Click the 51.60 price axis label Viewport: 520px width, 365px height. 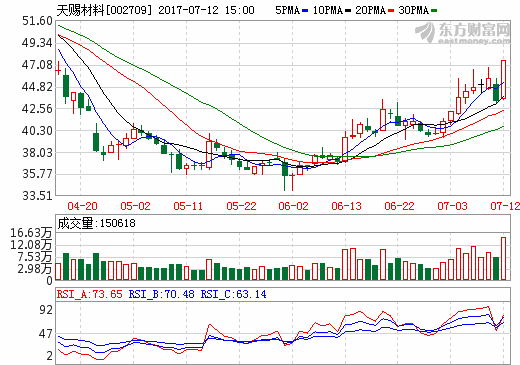tap(37, 21)
